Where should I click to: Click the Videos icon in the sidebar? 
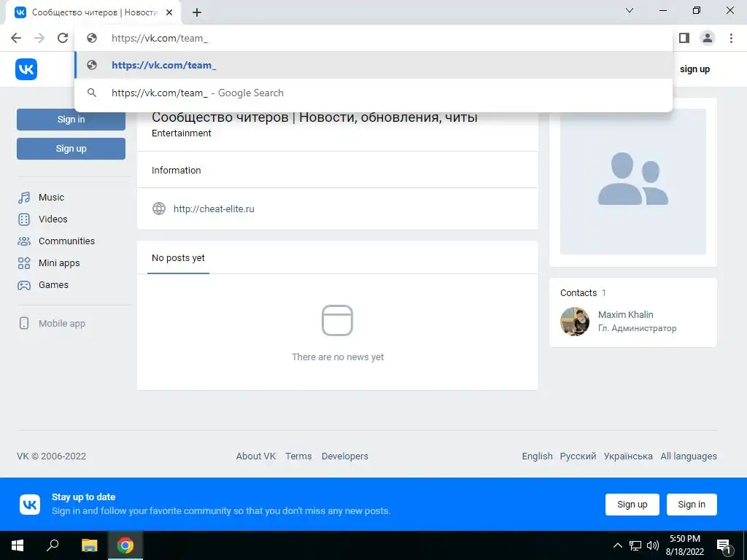click(x=24, y=219)
